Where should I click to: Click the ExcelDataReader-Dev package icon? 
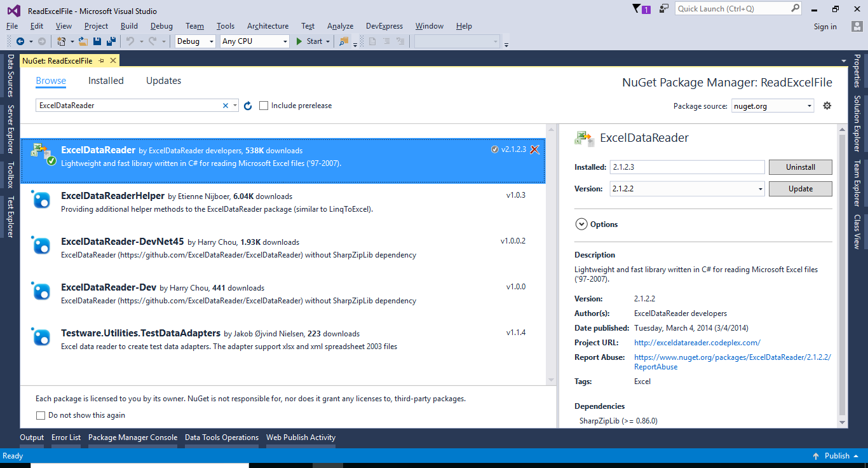[x=41, y=291]
